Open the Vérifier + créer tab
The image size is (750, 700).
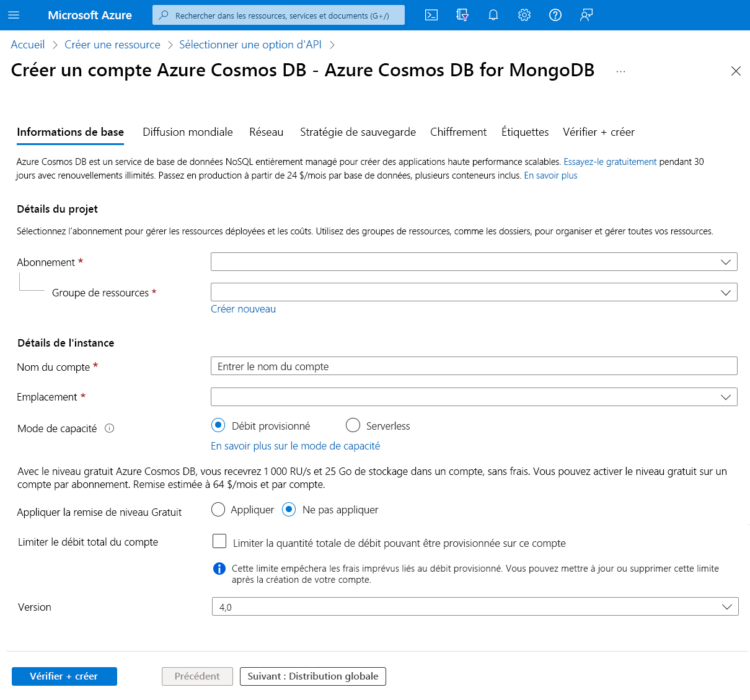pyautogui.click(x=599, y=132)
